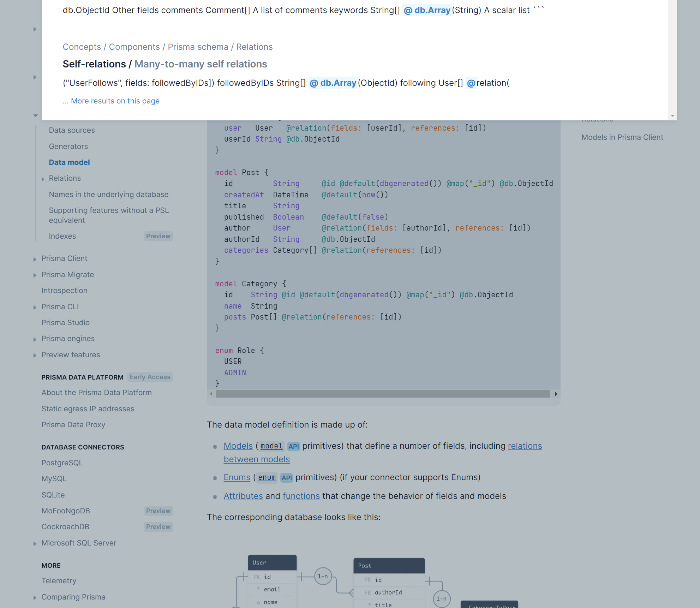700x608 pixels.
Task: Expand the Preview features section
Action: point(35,355)
